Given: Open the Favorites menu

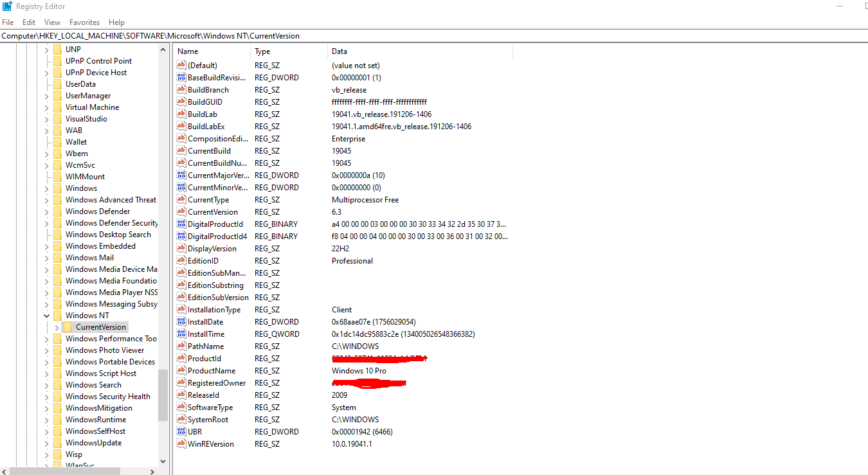Looking at the screenshot, I should coord(84,22).
